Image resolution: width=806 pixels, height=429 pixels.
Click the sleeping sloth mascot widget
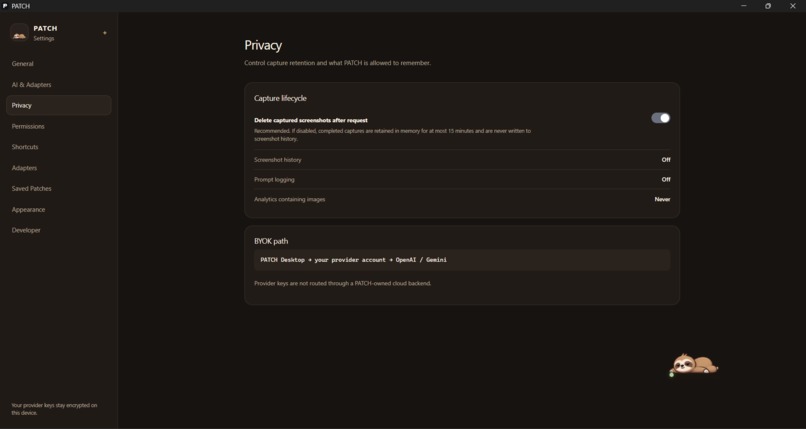694,365
